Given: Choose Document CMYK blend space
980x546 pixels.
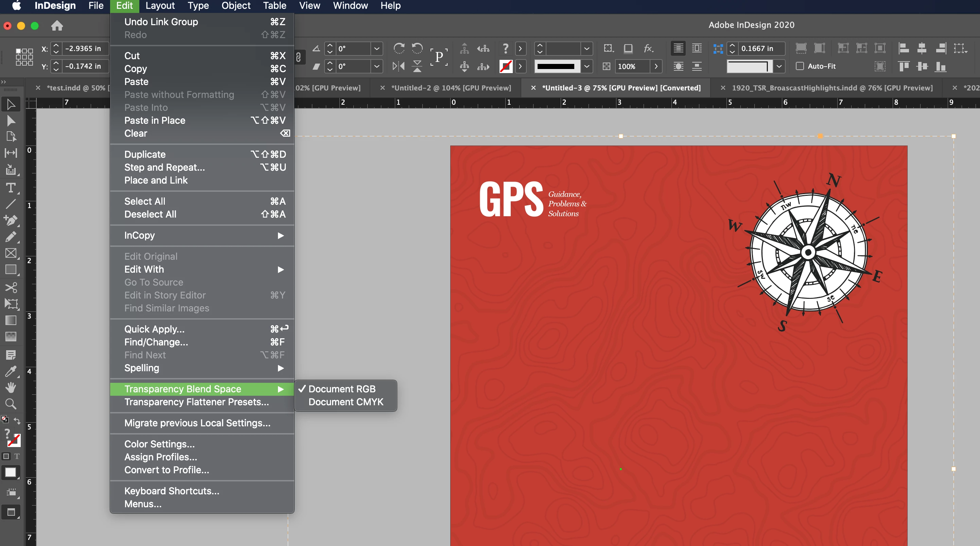Looking at the screenshot, I should point(346,402).
